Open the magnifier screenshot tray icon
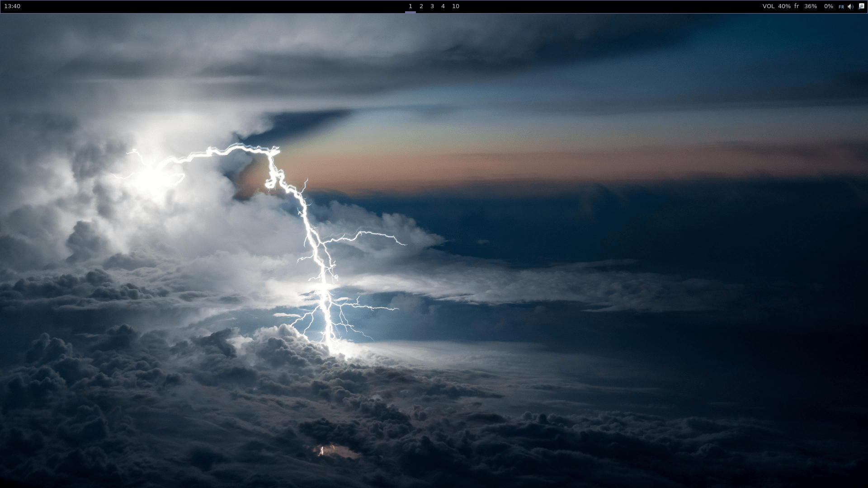 tap(862, 6)
